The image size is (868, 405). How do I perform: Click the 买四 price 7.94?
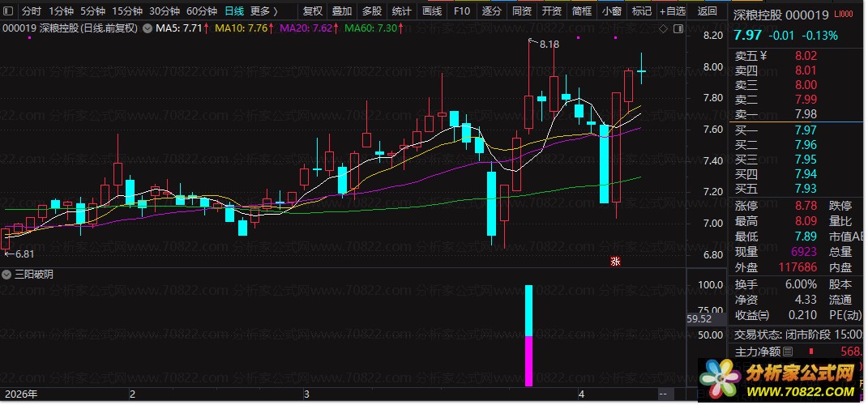[806, 174]
